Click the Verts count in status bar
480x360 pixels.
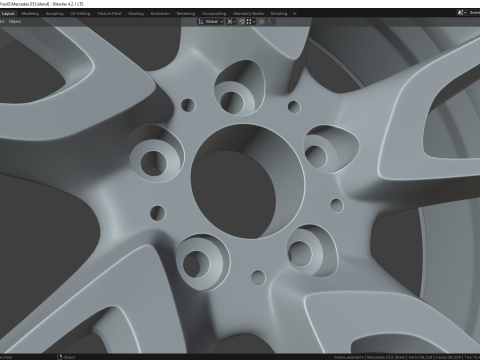[x=419, y=357]
